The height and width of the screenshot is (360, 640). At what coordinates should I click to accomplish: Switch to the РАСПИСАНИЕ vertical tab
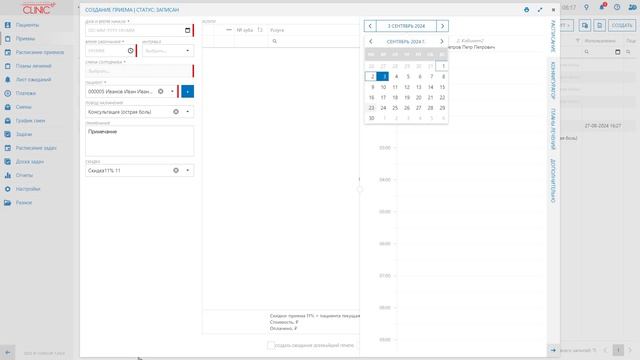[553, 36]
